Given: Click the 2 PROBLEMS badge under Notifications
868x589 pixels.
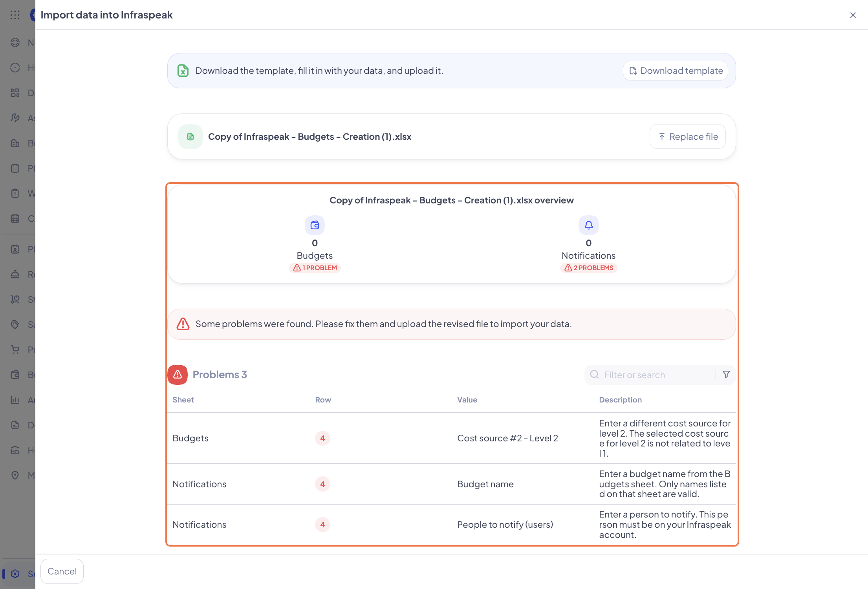Looking at the screenshot, I should 588,268.
